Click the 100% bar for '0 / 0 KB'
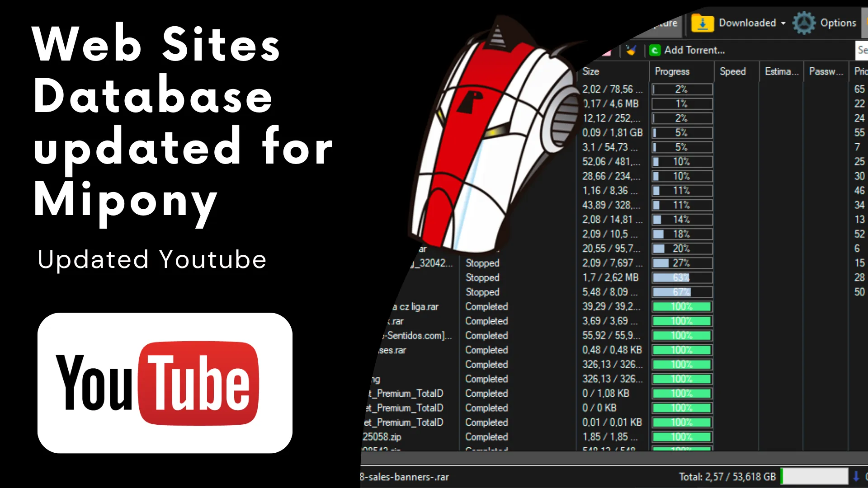The image size is (868, 488). pyautogui.click(x=682, y=408)
